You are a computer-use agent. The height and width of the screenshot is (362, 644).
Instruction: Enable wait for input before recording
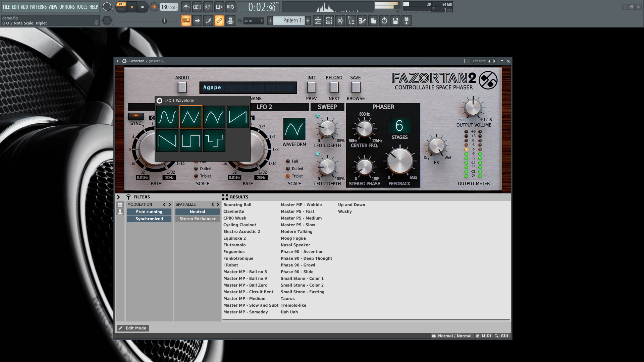[x=197, y=7]
